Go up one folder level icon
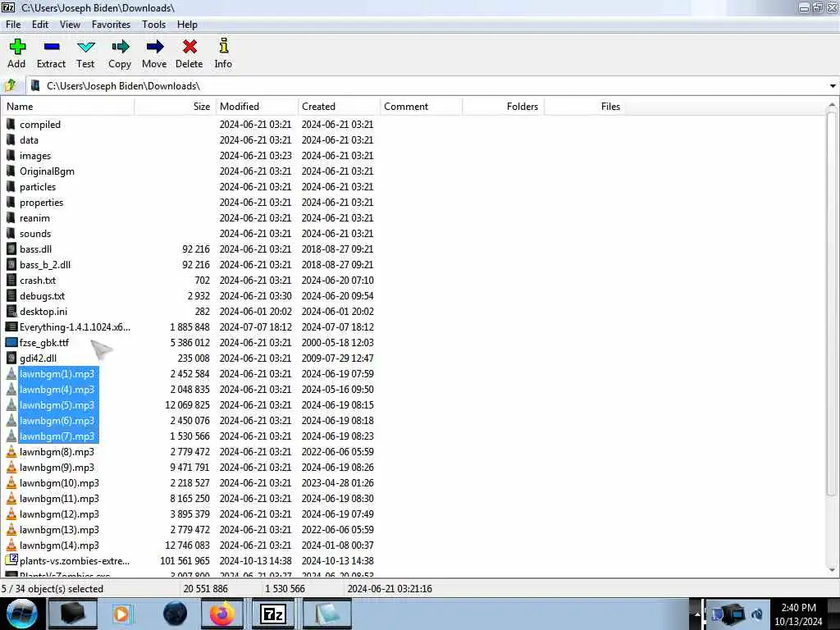This screenshot has width=840, height=630. (x=10, y=85)
